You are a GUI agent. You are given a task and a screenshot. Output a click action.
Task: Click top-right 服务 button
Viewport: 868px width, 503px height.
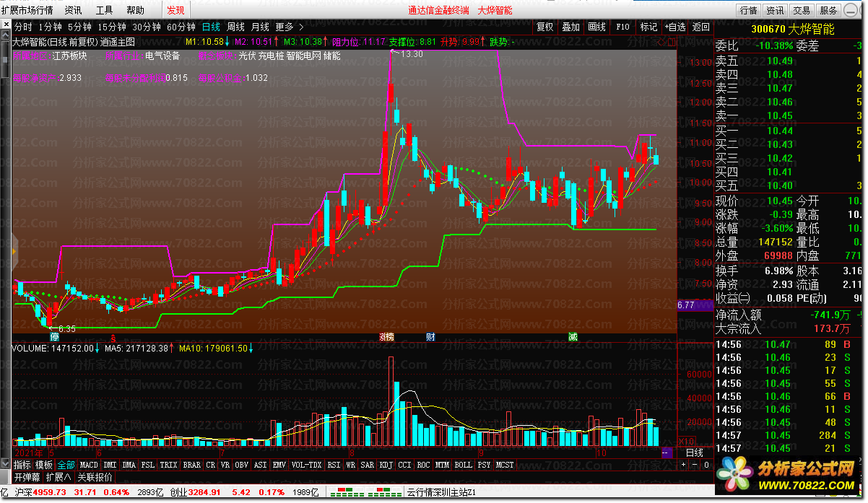[x=828, y=10]
